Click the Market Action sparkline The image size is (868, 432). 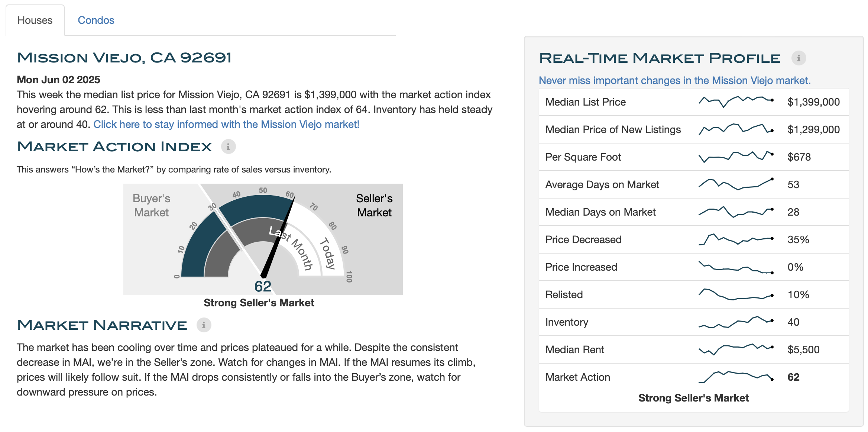[x=736, y=377]
